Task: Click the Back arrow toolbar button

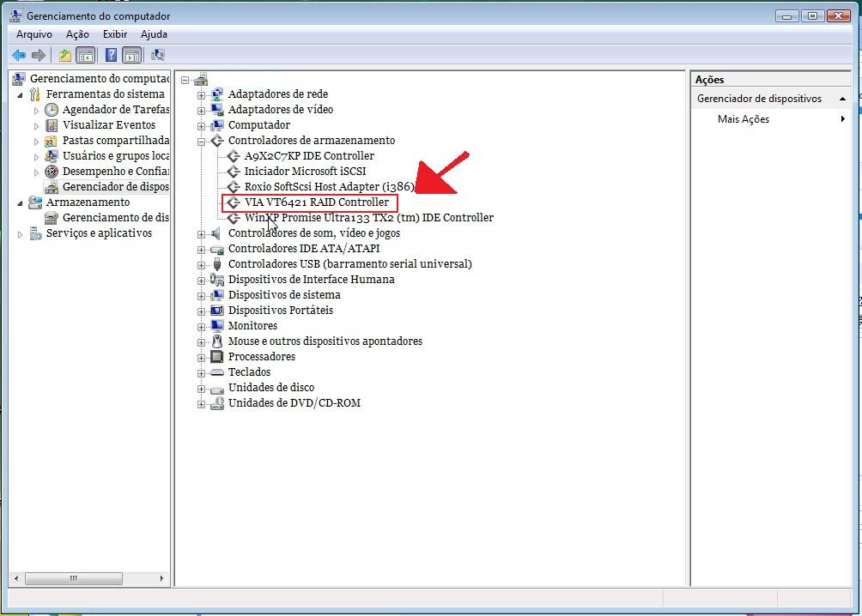Action: (x=19, y=55)
